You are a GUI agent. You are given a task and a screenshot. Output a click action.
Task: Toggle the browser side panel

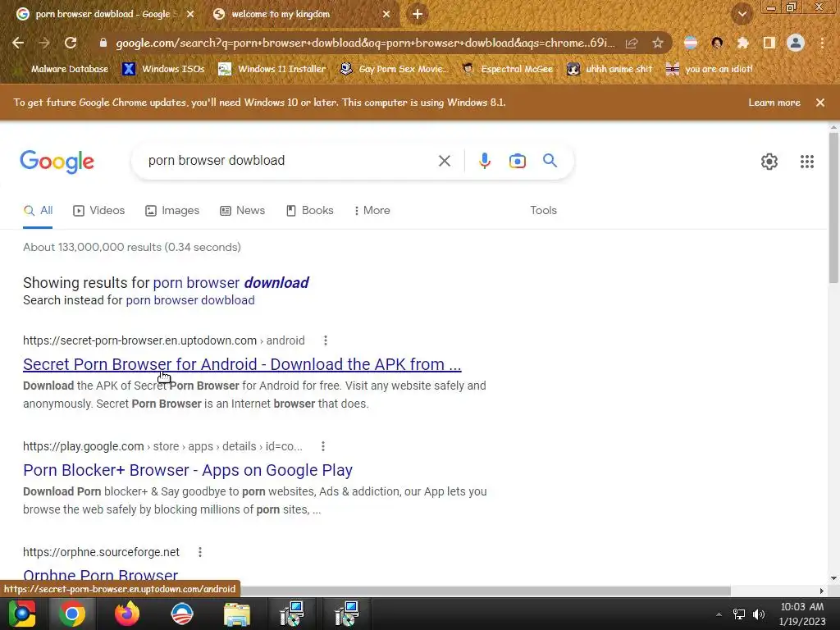[769, 43]
